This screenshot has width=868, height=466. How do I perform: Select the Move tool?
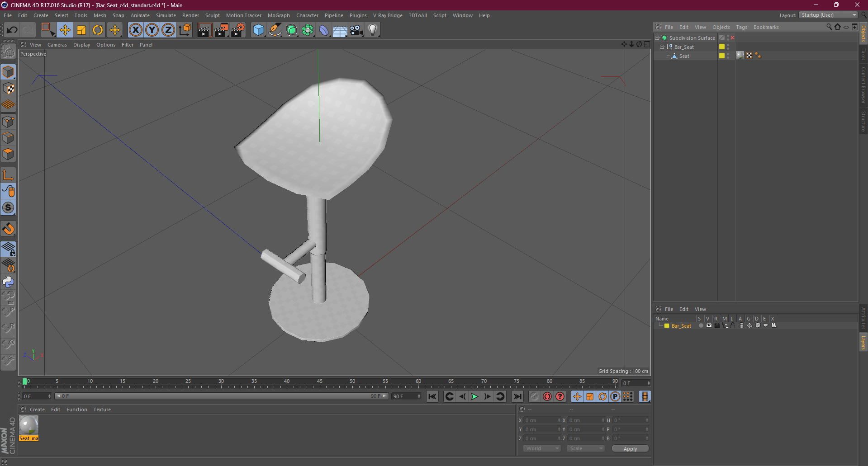(65, 30)
